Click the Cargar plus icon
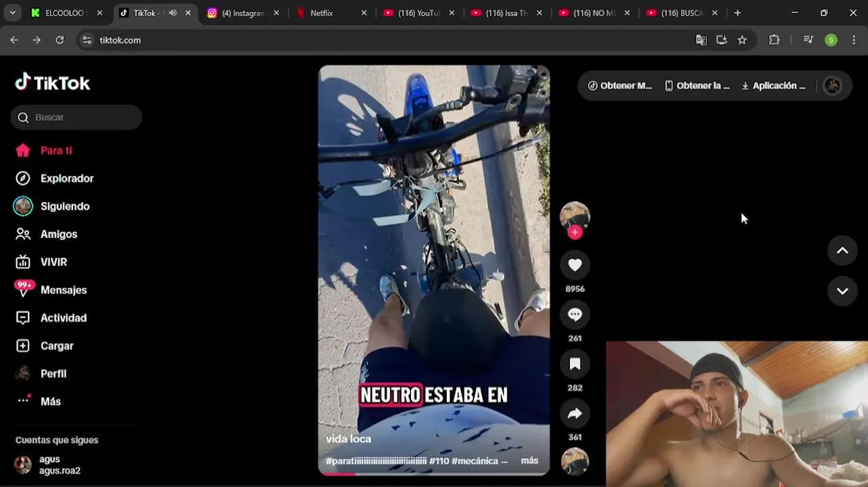 pos(23,346)
